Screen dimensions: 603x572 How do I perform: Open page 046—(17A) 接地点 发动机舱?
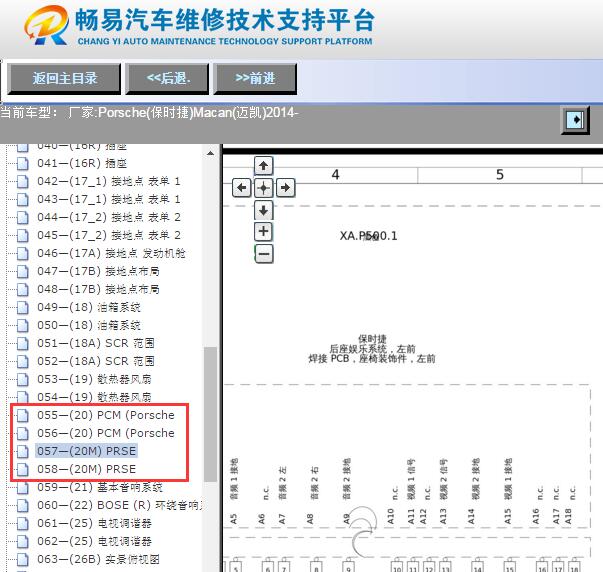tap(111, 253)
